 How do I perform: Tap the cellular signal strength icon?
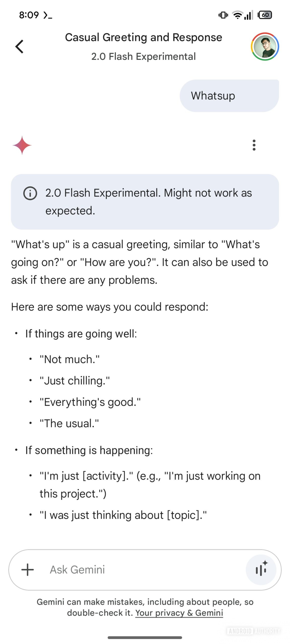click(248, 15)
